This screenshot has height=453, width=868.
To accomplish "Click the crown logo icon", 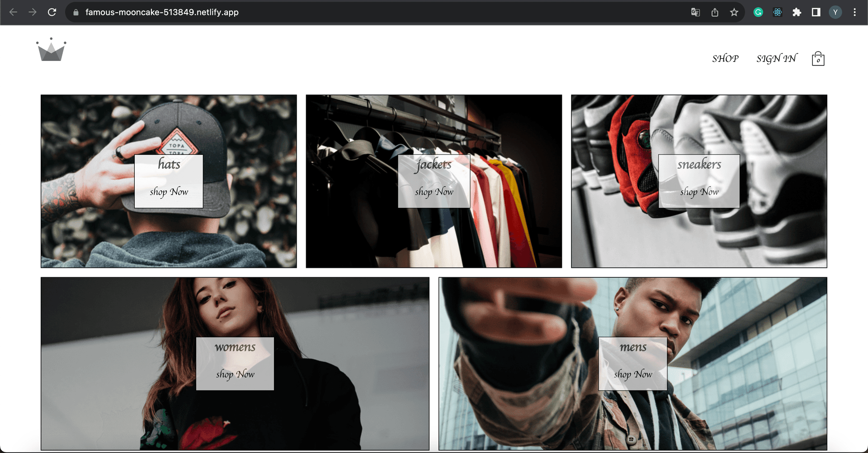I will pos(51,50).
